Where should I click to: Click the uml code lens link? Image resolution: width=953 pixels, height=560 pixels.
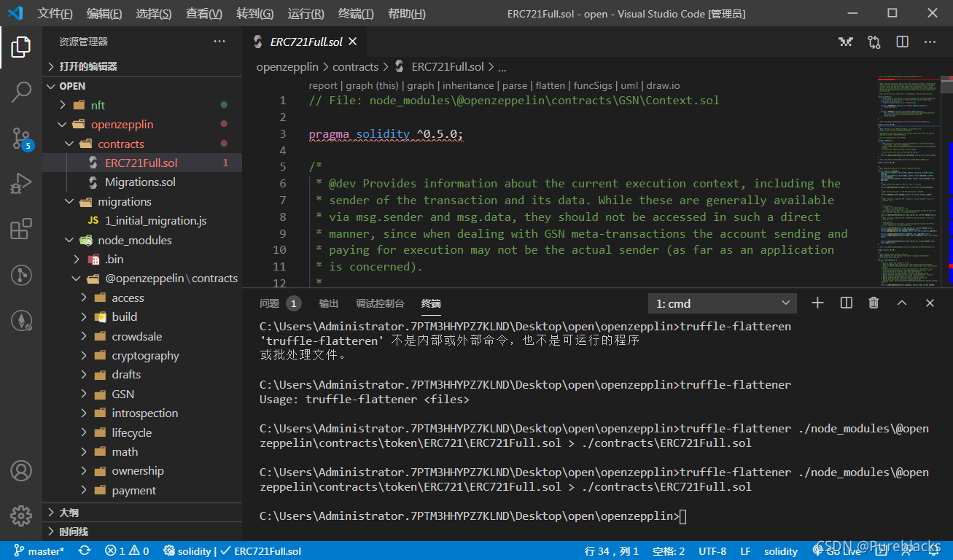(629, 85)
